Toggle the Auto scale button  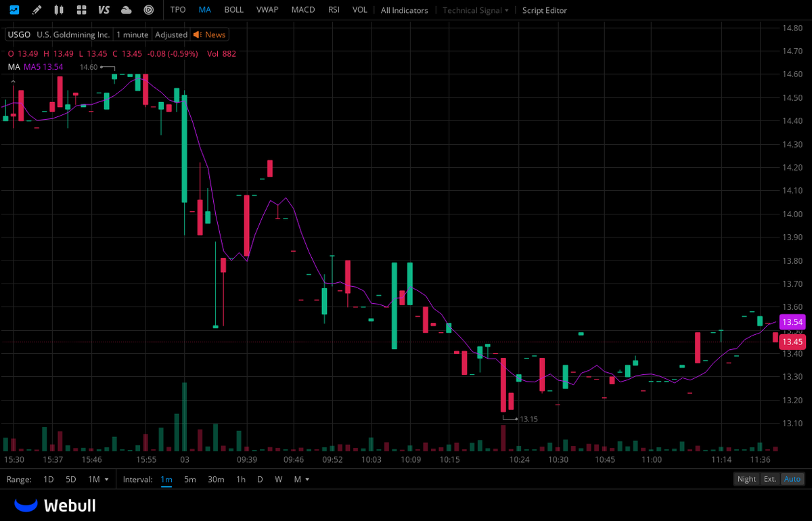792,479
